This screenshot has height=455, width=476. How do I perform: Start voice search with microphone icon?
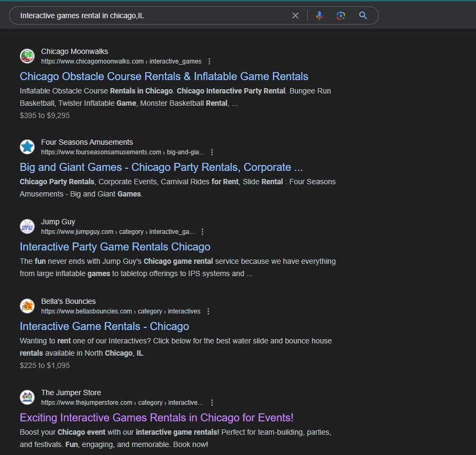tap(319, 15)
